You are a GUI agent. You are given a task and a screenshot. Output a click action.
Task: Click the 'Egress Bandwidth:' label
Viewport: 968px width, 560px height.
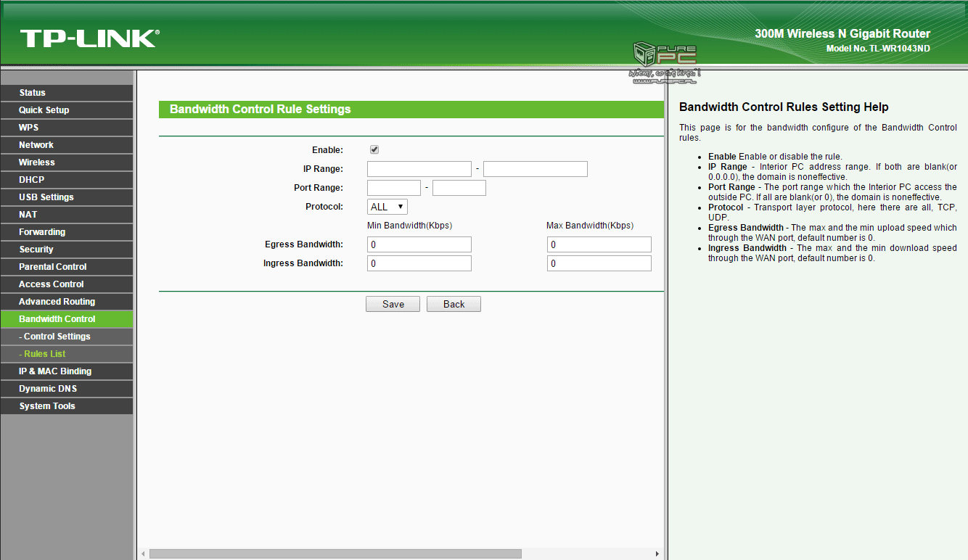304,244
